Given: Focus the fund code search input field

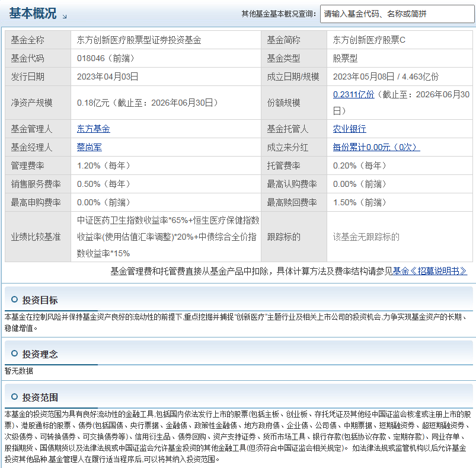Looking at the screenshot, I should [397, 14].
